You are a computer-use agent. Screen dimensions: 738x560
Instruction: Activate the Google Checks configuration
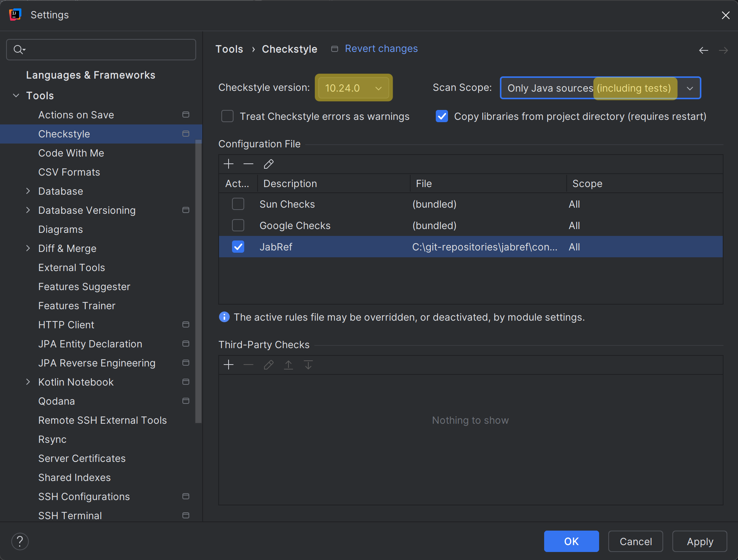(x=238, y=225)
